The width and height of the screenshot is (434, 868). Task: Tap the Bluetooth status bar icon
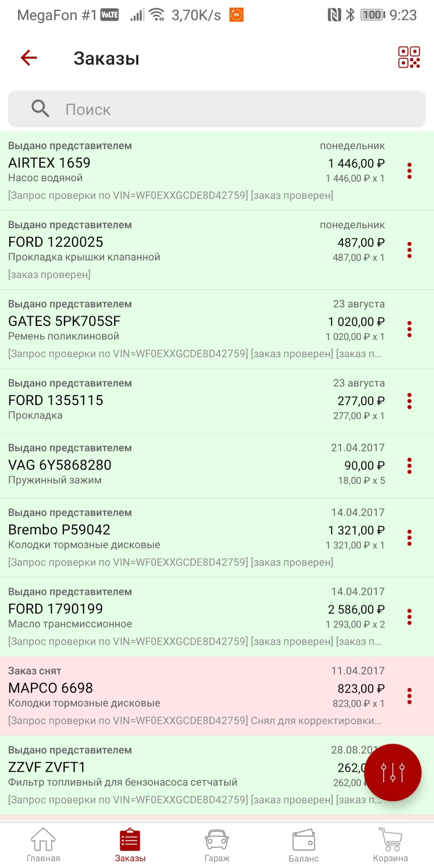[x=350, y=15]
